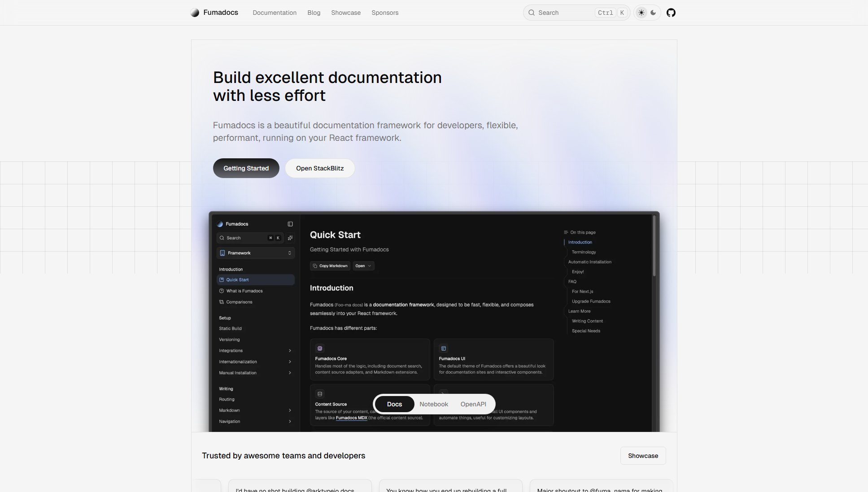Jump to FAQ in table of contents
The image size is (868, 492).
(x=572, y=282)
